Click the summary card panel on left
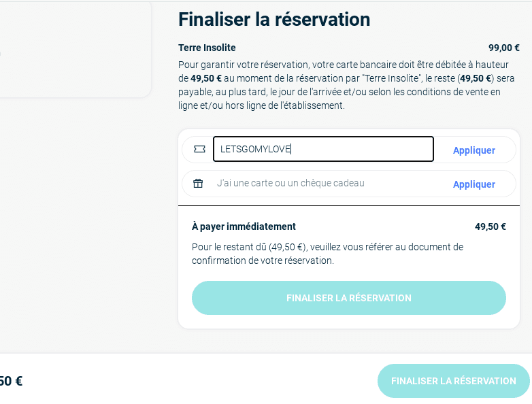This screenshot has height=404, width=532. tap(76, 49)
